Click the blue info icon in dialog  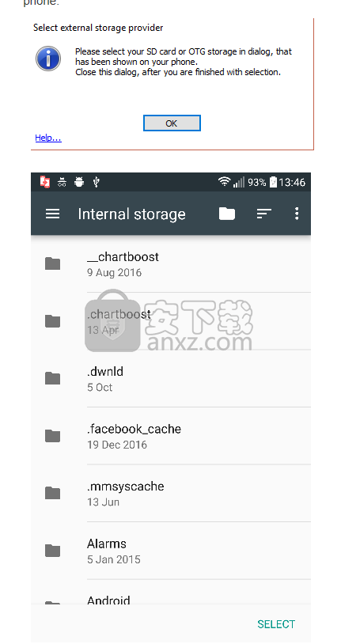pyautogui.click(x=48, y=59)
